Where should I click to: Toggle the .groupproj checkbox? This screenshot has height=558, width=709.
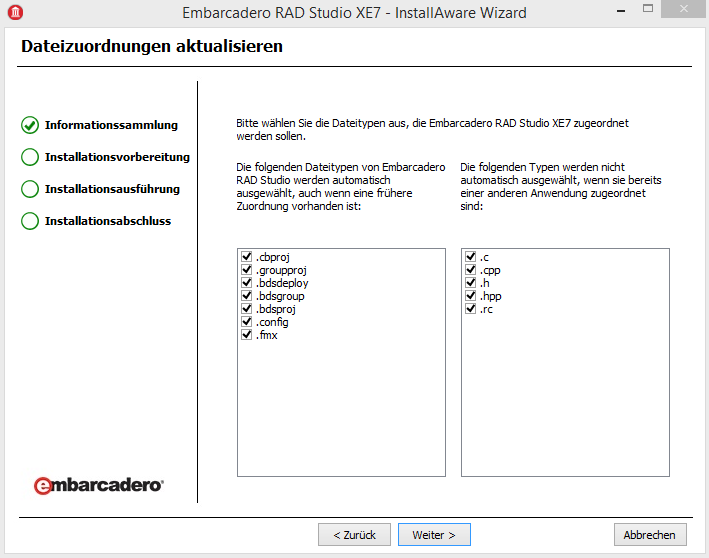[246, 270]
